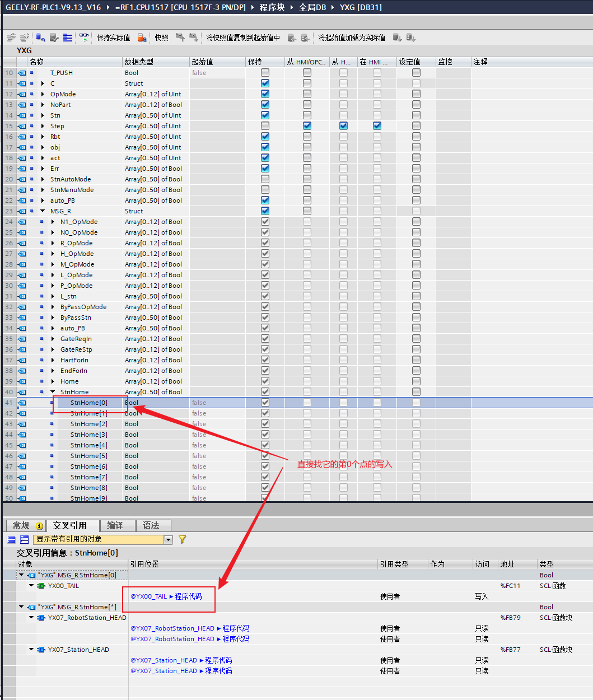Click the YX00_TAIL function block icon
593x700 pixels.
coord(41,586)
